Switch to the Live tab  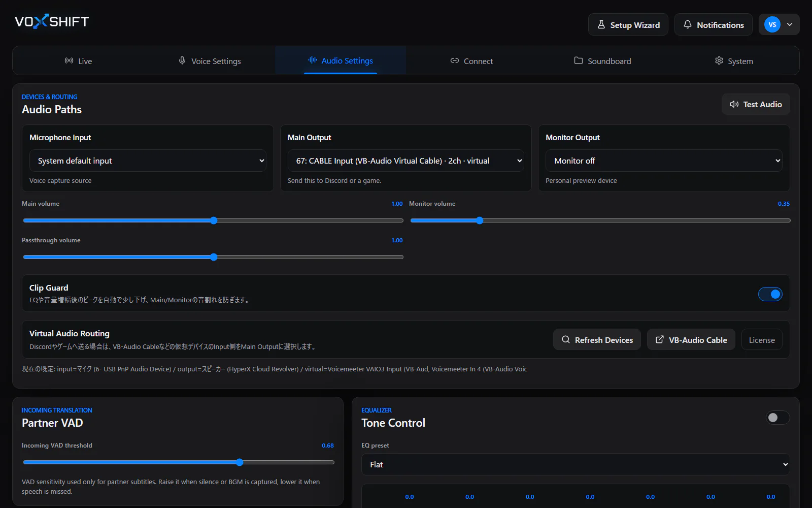[78, 60]
